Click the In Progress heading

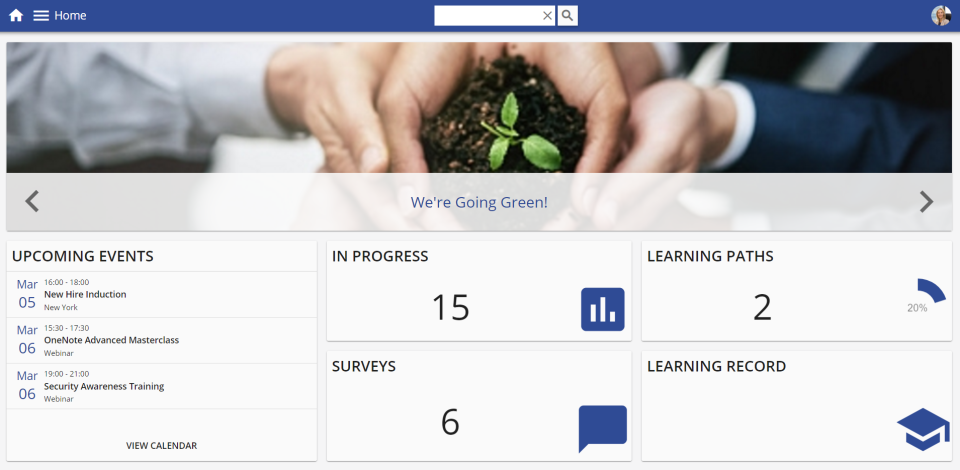pos(380,256)
